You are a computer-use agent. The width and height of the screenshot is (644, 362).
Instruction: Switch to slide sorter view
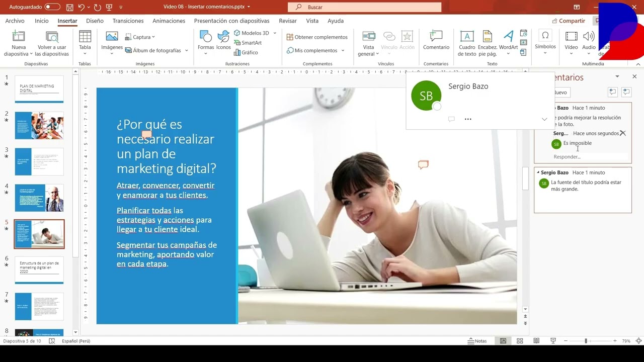click(x=520, y=341)
